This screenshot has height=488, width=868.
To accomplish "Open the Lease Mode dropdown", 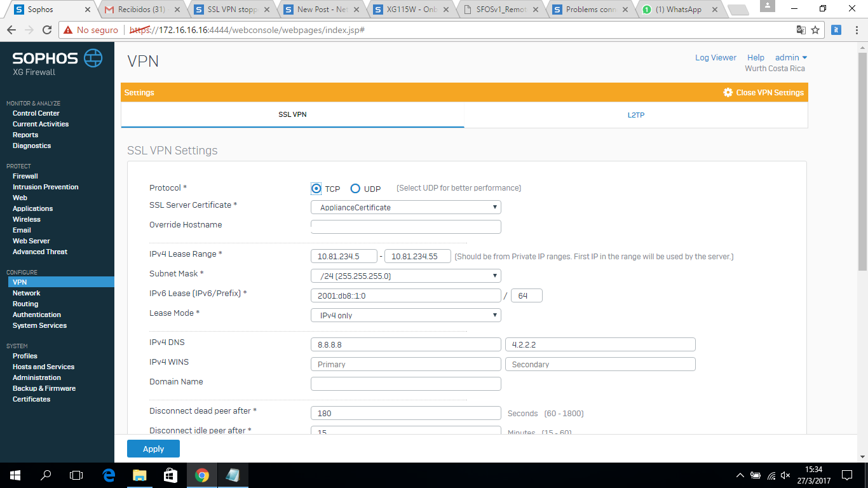I will click(406, 315).
